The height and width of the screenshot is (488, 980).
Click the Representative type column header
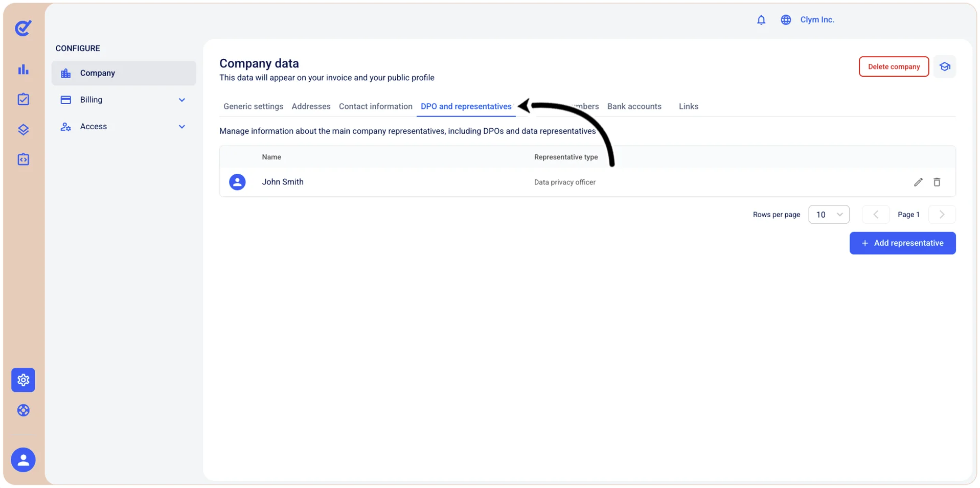coord(566,157)
